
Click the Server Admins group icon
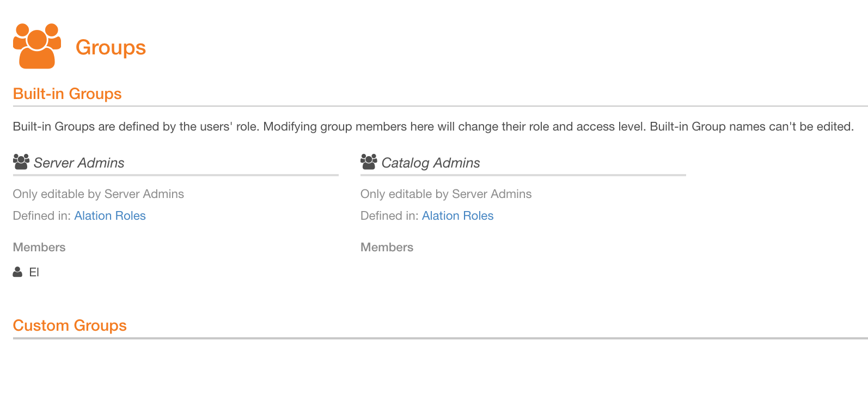(21, 162)
